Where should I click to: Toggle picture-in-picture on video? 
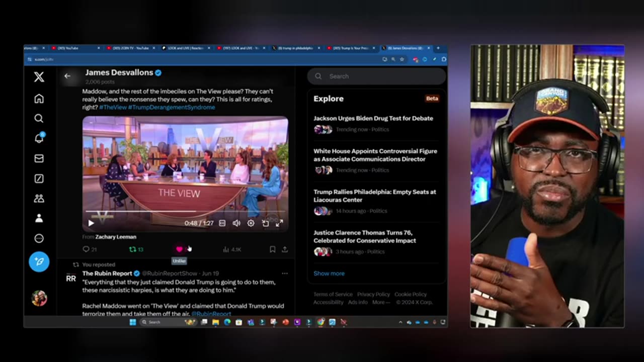(x=265, y=223)
